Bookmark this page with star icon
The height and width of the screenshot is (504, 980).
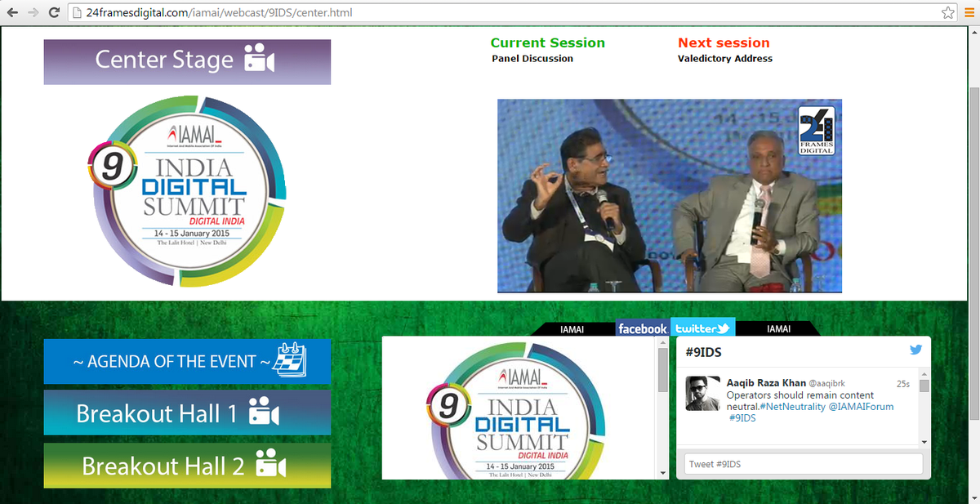[x=947, y=13]
